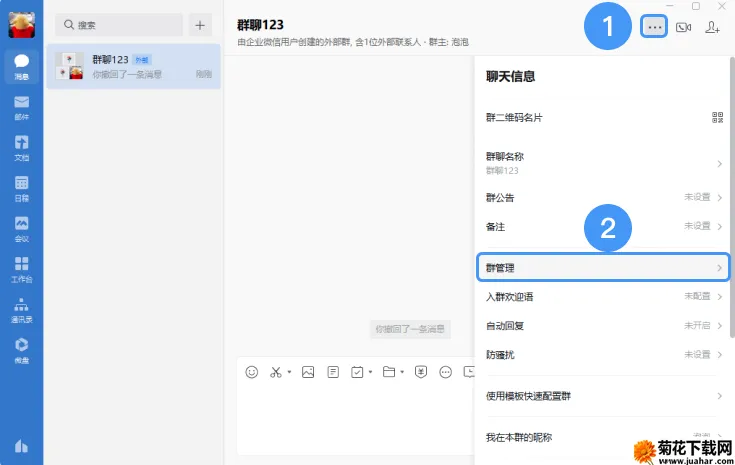Open the three-dots chat info button

654,27
